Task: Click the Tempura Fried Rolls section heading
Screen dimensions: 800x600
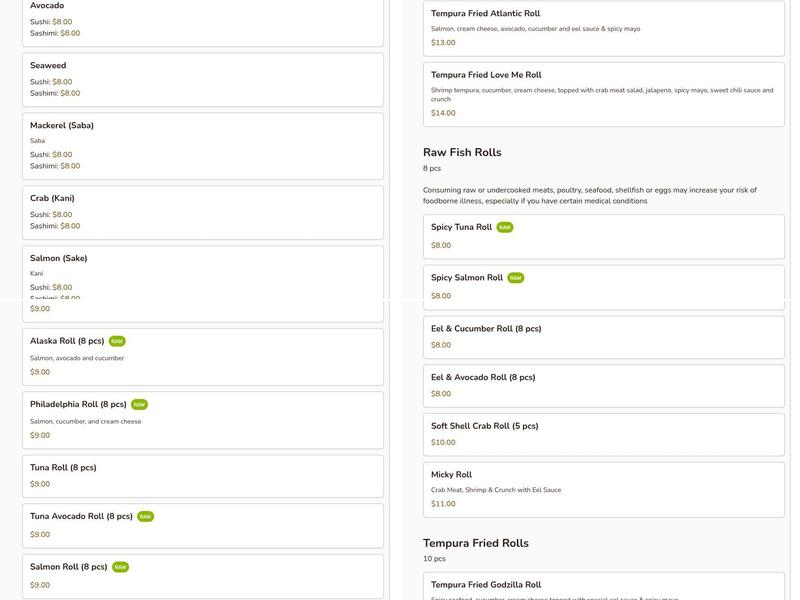Action: coord(475,543)
